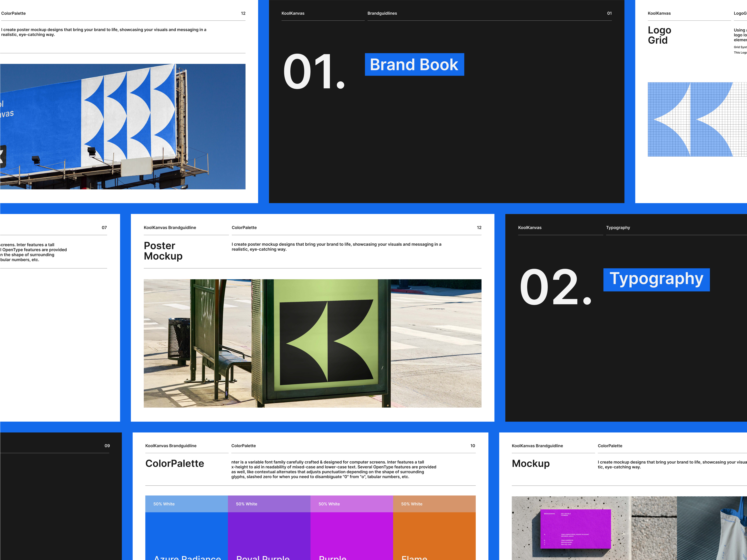Click "KoolKanvas Brandguidline" header above Poster Mockup
This screenshot has height=560, width=747.
click(x=170, y=227)
